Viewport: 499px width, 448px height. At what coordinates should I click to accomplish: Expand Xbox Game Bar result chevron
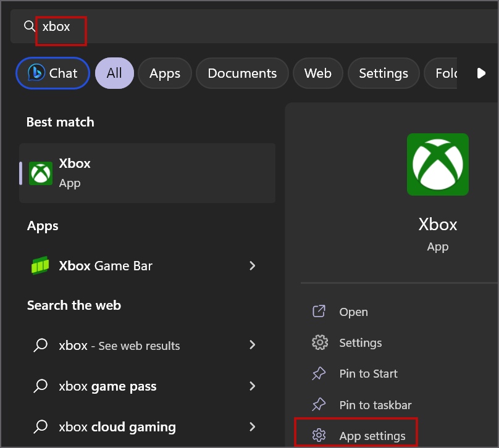tap(252, 266)
